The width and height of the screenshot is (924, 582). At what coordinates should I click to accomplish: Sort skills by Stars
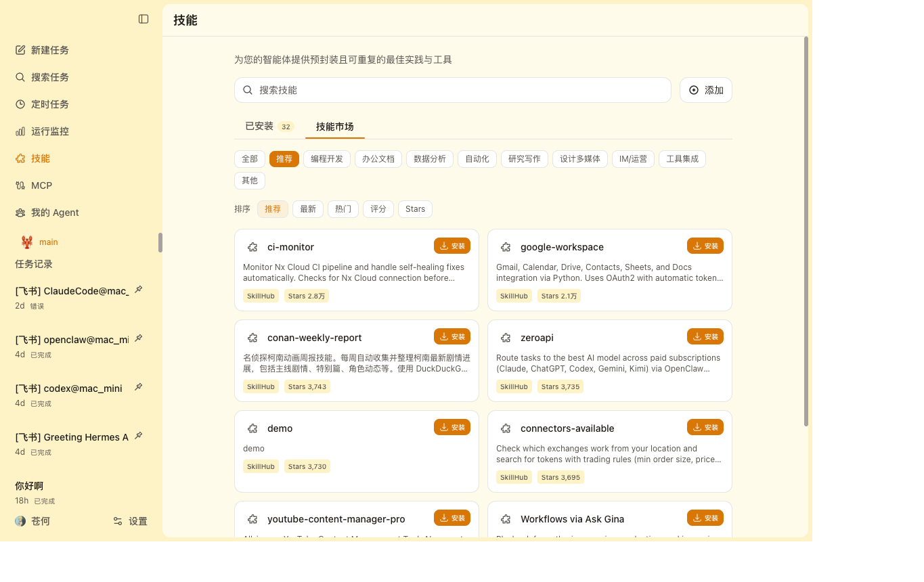[415, 209]
